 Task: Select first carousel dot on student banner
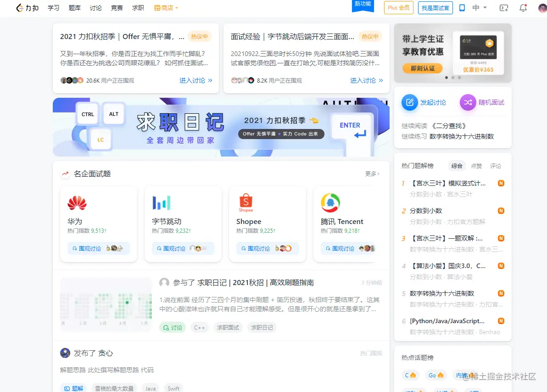447,78
